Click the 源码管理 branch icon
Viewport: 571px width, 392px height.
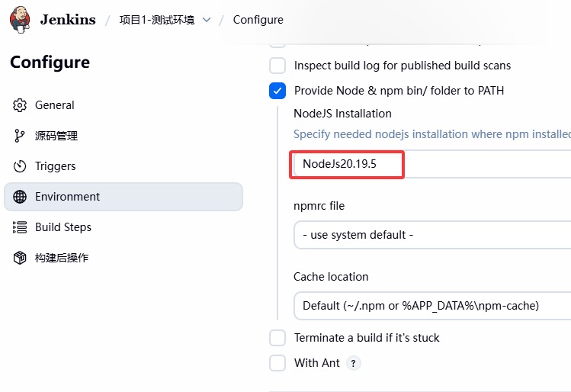click(x=21, y=136)
